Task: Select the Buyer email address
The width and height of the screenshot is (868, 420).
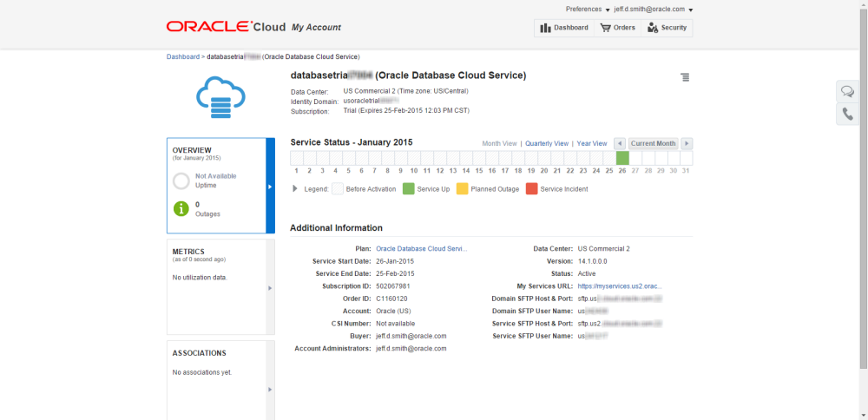Action: tap(411, 336)
